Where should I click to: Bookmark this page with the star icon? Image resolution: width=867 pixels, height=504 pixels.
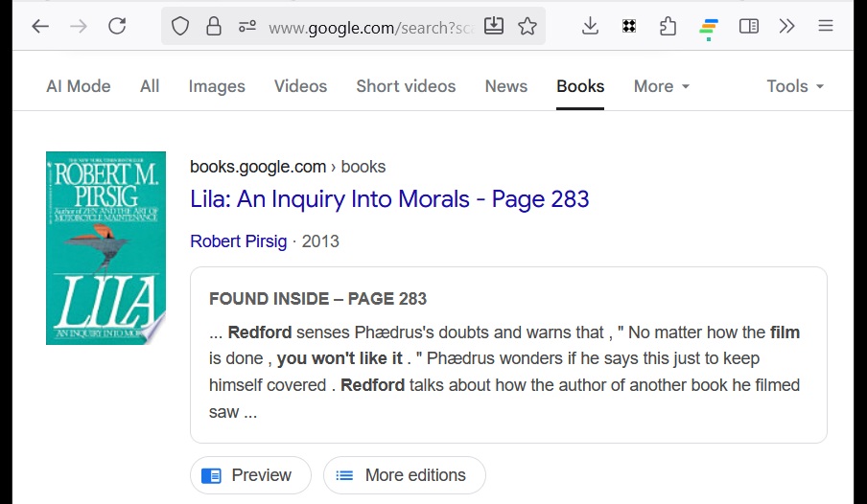coord(527,27)
